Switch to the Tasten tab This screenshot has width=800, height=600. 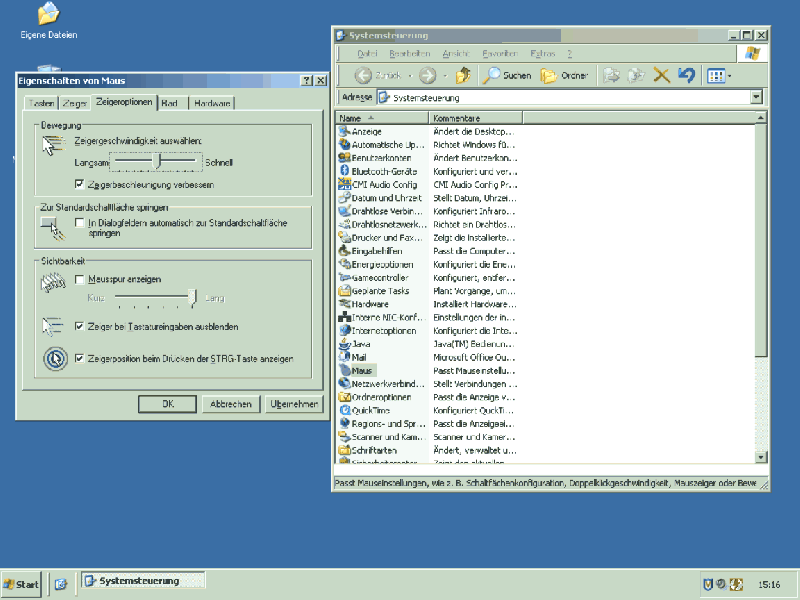tap(41, 103)
